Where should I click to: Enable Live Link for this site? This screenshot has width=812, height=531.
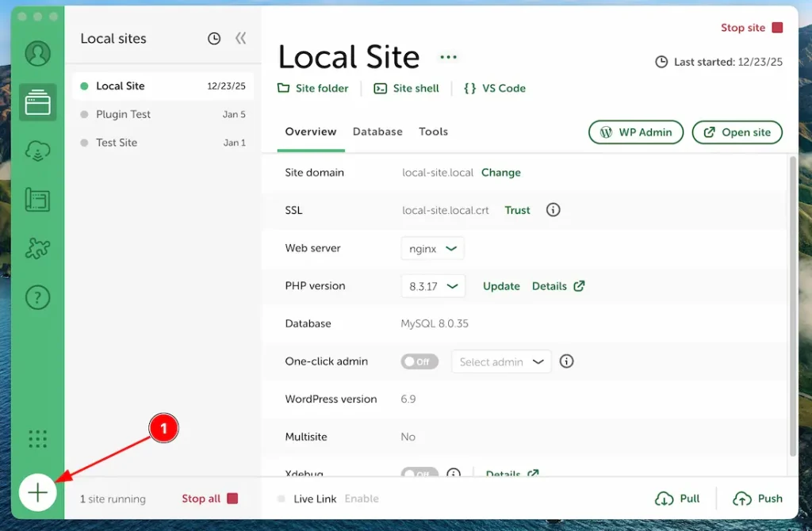(362, 499)
